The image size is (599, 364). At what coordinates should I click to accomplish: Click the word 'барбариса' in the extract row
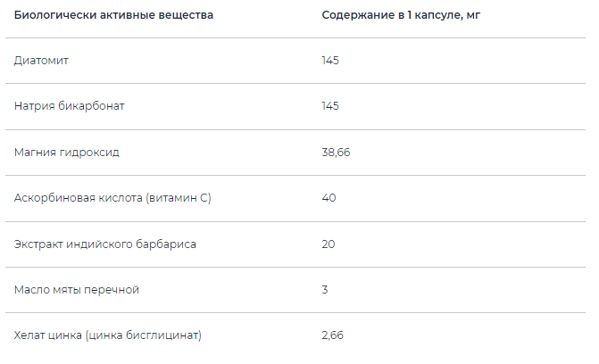[168, 244]
